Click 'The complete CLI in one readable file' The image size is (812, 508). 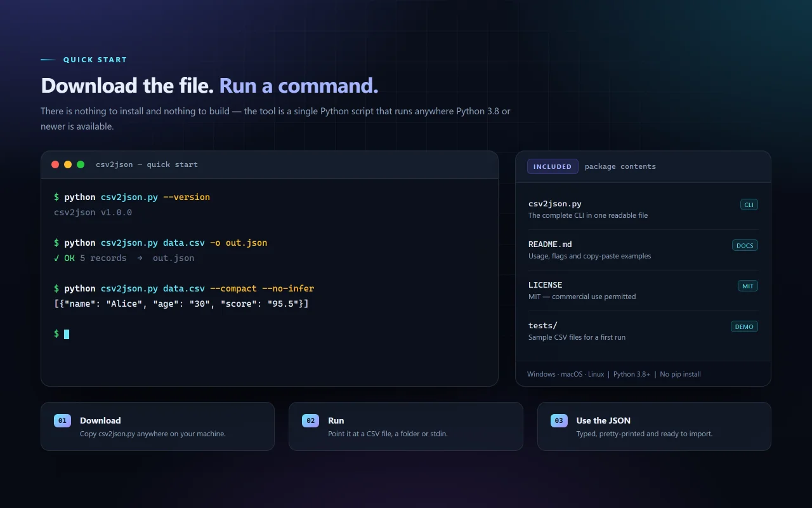pyautogui.click(x=588, y=215)
